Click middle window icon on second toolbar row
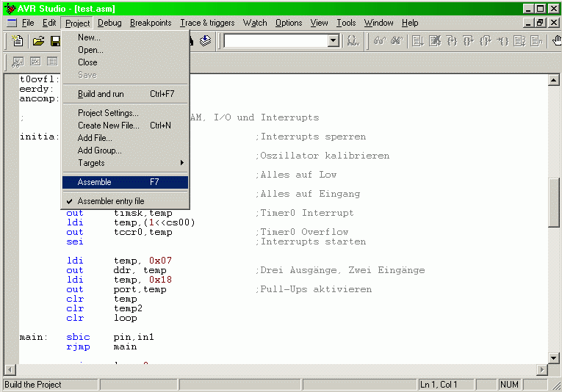The image size is (562, 392). pyautogui.click(x=35, y=62)
